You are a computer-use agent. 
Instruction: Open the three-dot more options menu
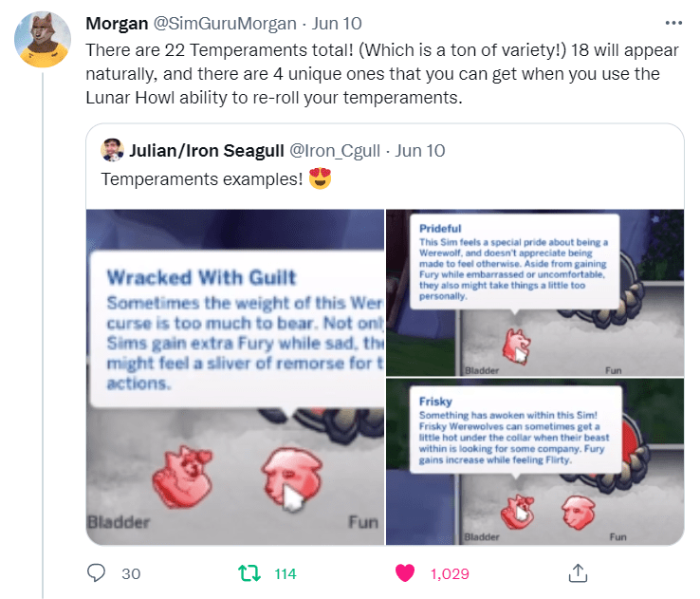673,23
